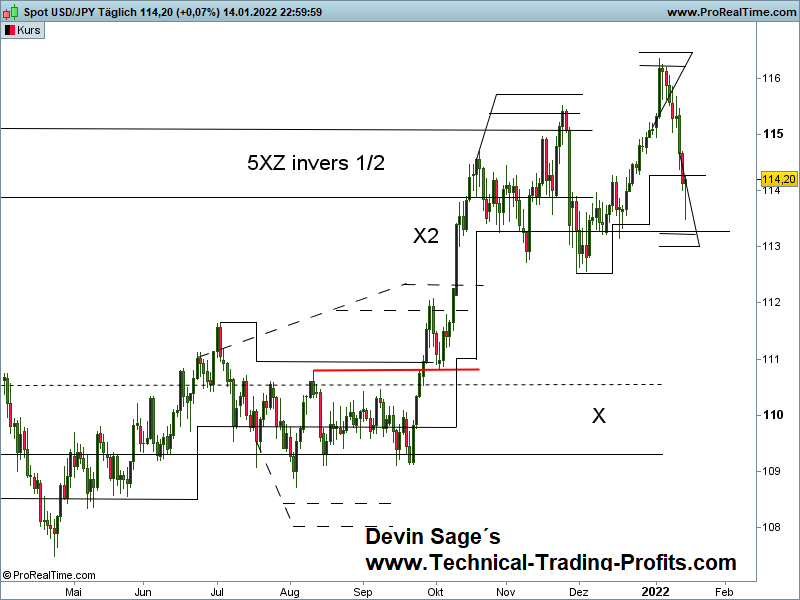Click the 110 price axis label

[x=772, y=415]
